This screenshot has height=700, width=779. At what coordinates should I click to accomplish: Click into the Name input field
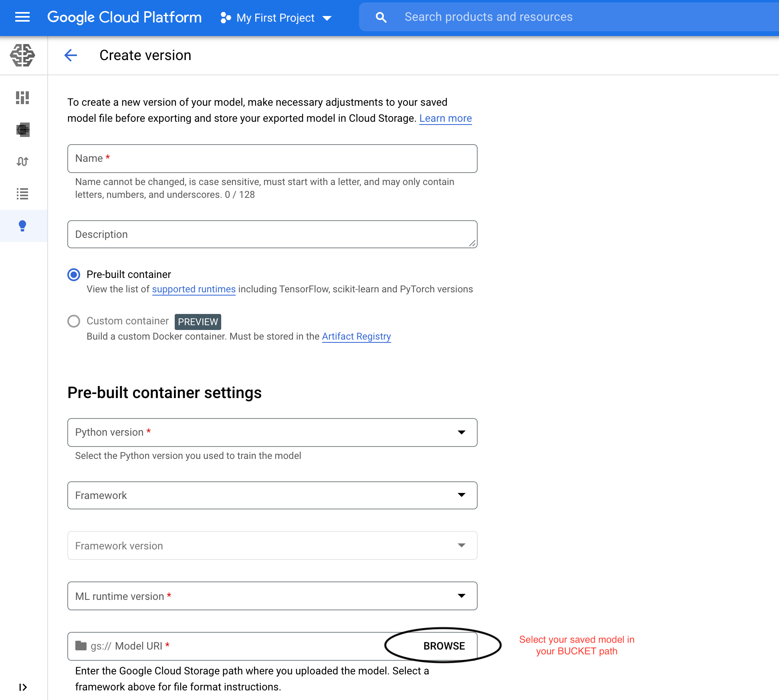pyautogui.click(x=272, y=159)
